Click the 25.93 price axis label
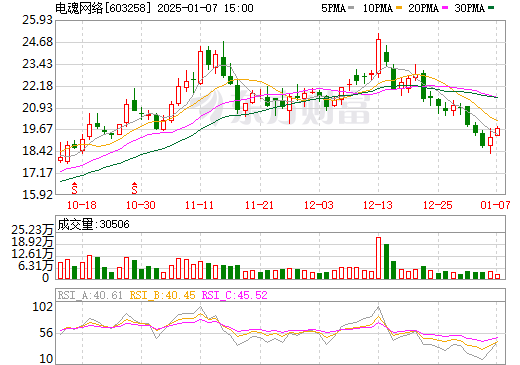 (37, 20)
